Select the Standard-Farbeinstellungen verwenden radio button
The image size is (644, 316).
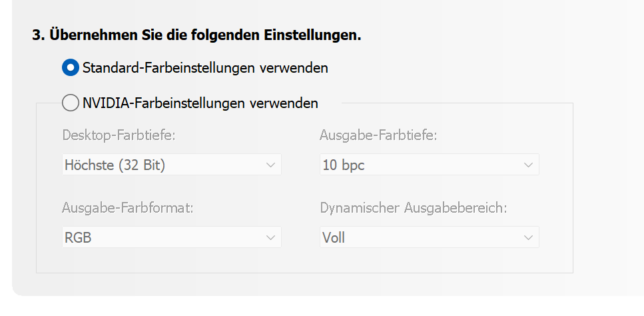pos(70,68)
